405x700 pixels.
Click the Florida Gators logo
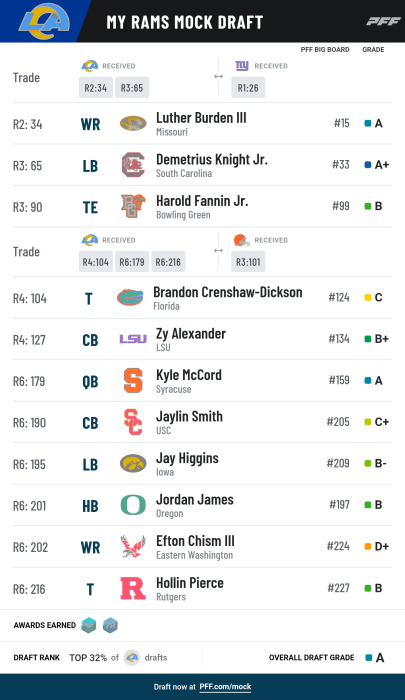(130, 297)
